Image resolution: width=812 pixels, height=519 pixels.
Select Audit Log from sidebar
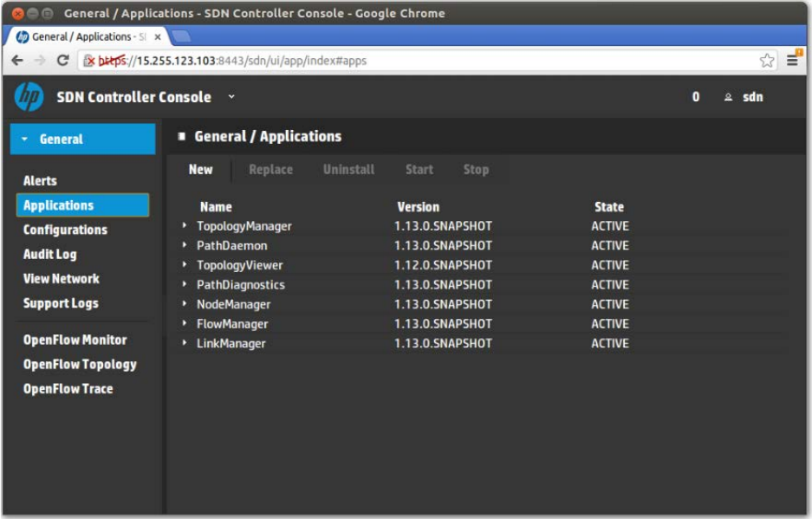click(49, 255)
